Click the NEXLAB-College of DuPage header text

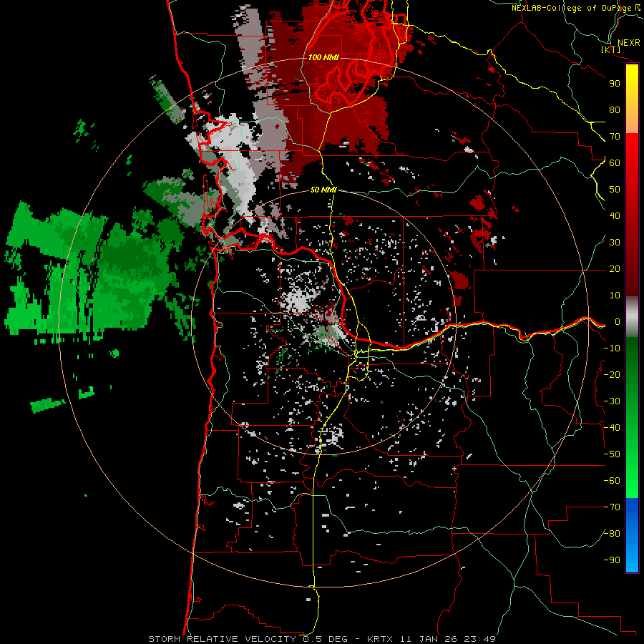click(x=571, y=8)
